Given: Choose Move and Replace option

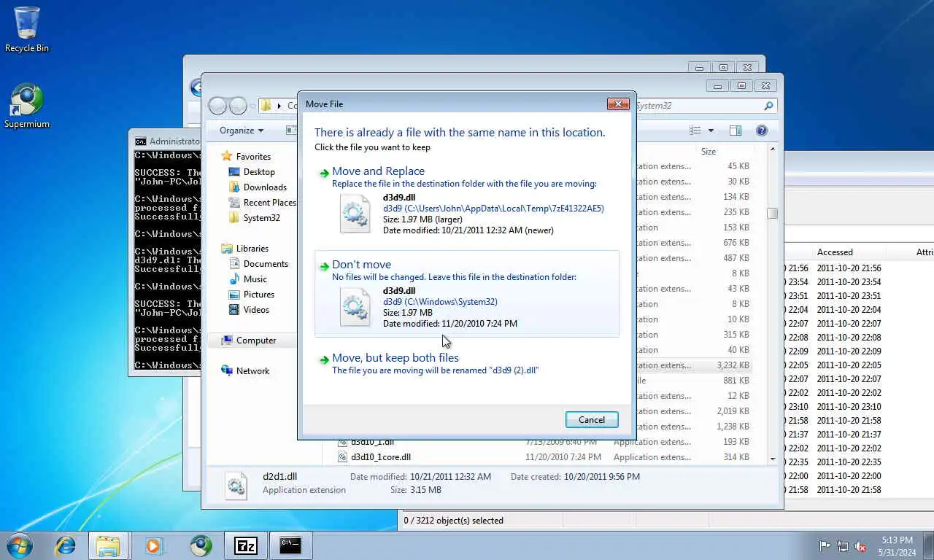Looking at the screenshot, I should [466, 202].
